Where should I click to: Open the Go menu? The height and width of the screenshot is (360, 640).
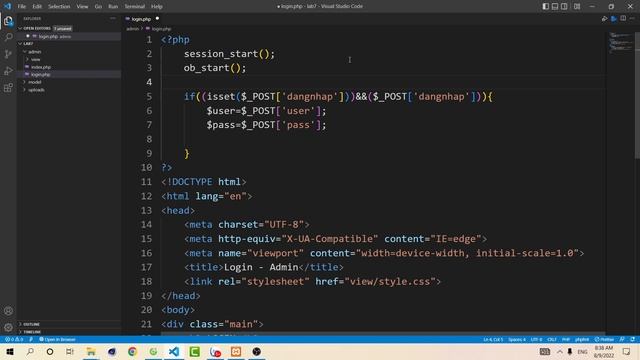pos(98,7)
